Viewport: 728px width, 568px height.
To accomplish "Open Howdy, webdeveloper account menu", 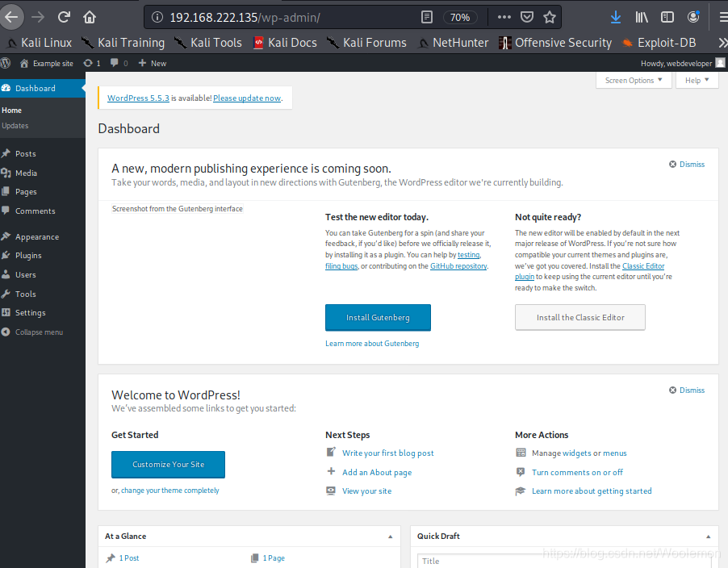I will pyautogui.click(x=683, y=63).
